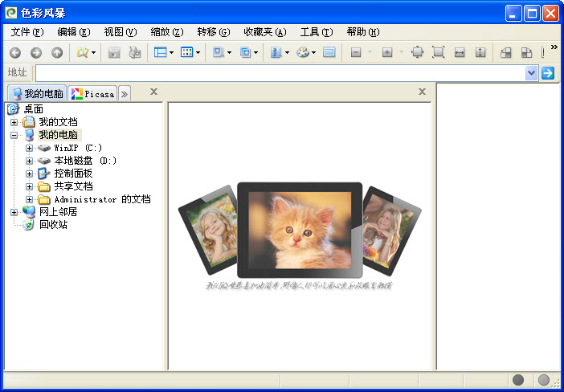The height and width of the screenshot is (392, 564).
Task: Expand the Administrator 的文档 node
Action: [x=29, y=199]
